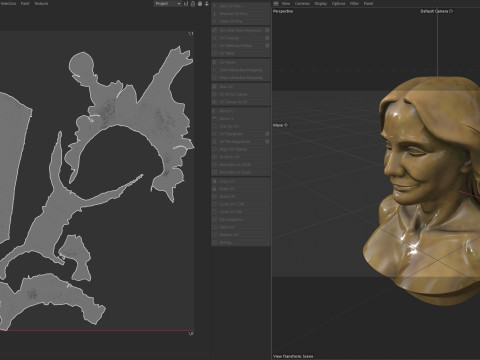Click the Default Camera label text
This screenshot has width=480, height=360.
click(434, 11)
